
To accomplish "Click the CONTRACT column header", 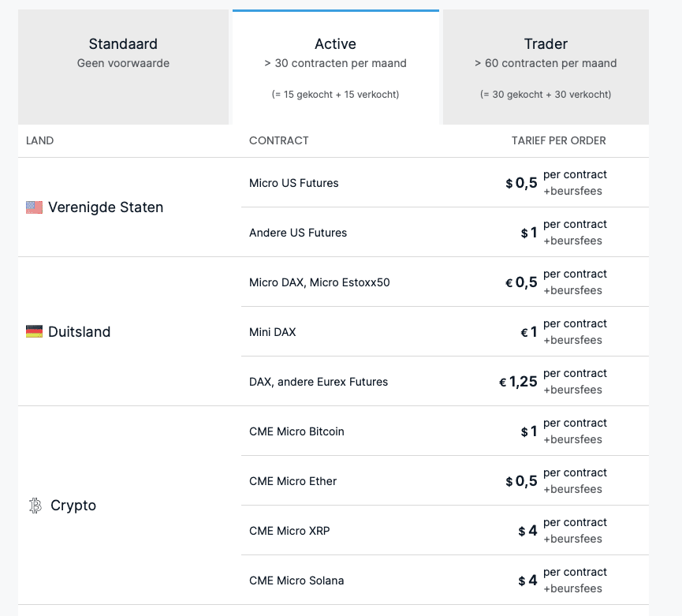I will tap(278, 140).
